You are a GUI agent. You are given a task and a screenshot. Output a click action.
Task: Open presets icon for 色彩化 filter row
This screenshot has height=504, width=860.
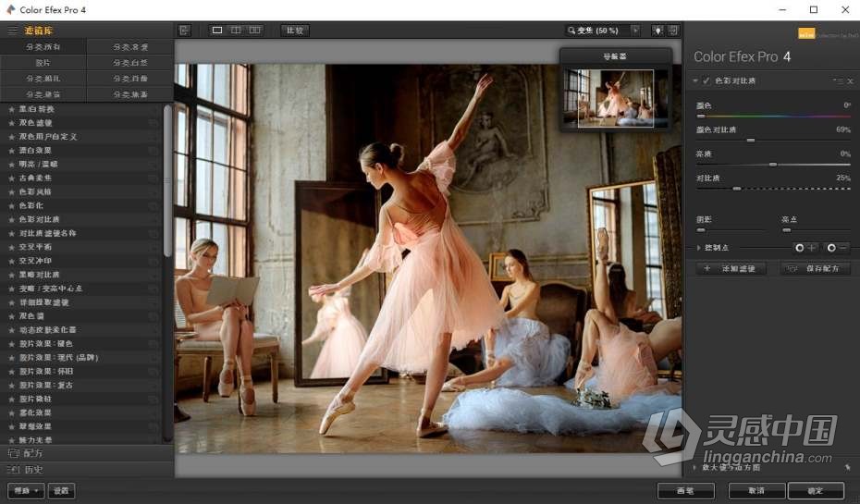[x=154, y=205]
